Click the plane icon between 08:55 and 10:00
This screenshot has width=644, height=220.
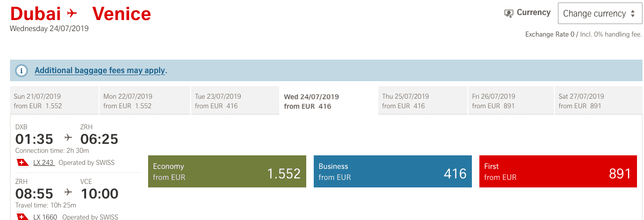69,192
